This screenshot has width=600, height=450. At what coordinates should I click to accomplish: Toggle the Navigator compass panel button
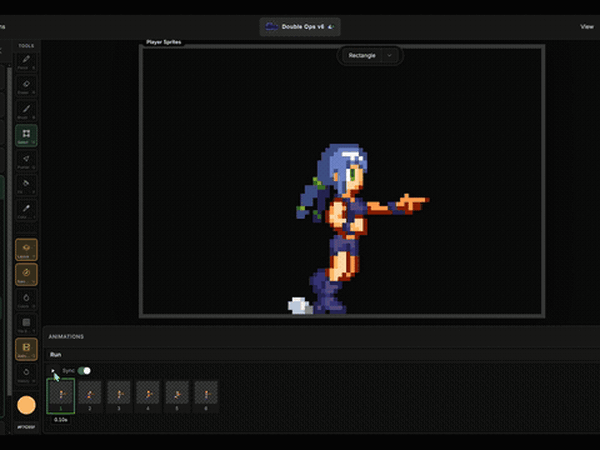(x=26, y=275)
